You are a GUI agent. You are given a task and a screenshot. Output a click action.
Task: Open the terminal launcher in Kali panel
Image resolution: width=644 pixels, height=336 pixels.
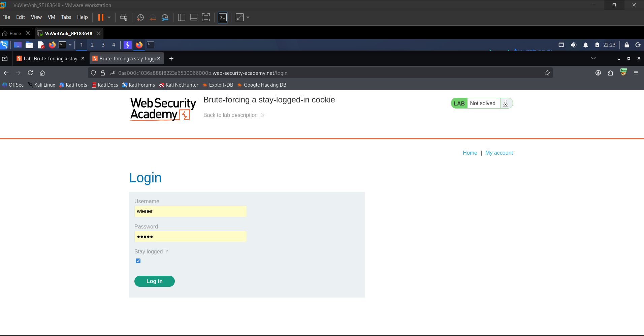click(62, 45)
